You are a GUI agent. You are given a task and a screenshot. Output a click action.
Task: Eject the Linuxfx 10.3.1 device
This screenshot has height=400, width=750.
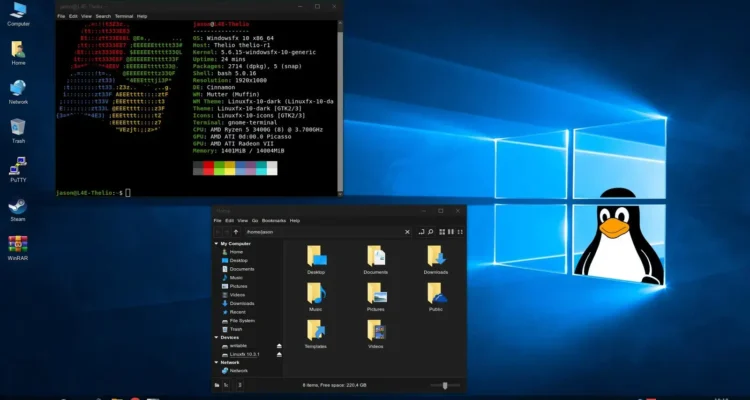click(279, 354)
